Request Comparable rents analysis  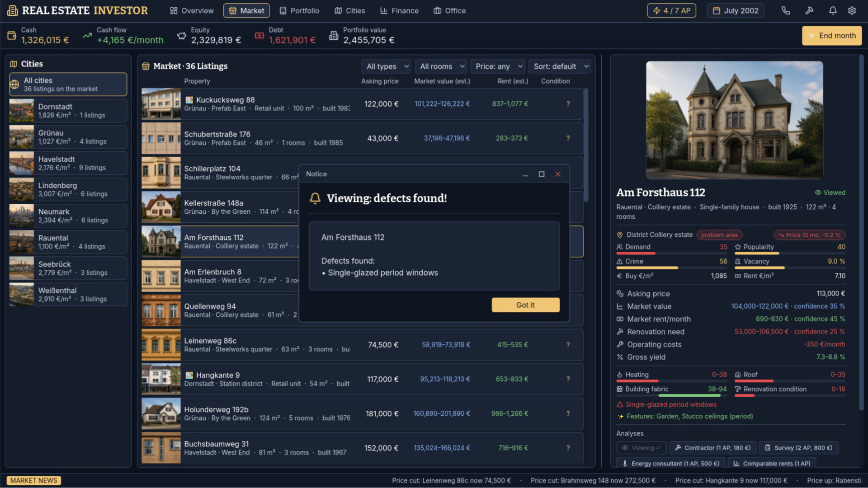pyautogui.click(x=772, y=463)
